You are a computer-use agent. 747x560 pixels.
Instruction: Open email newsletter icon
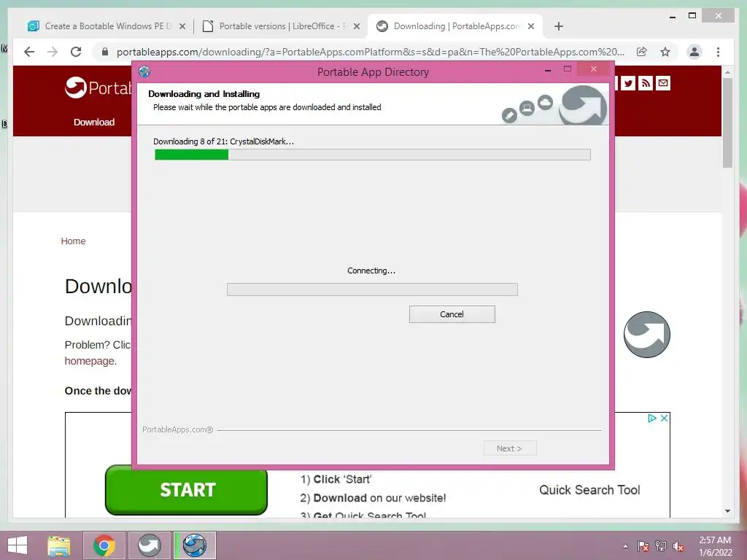[x=662, y=83]
